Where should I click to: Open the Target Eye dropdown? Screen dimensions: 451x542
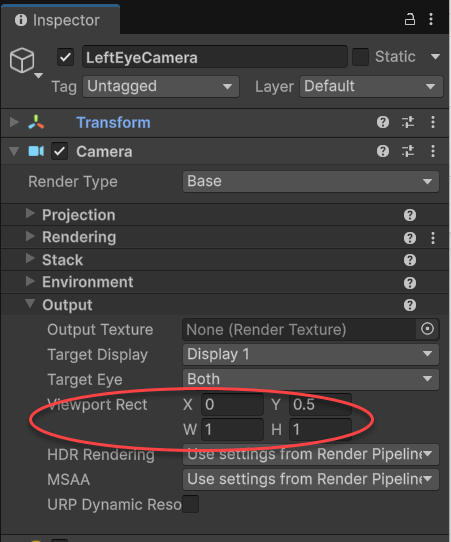311,379
